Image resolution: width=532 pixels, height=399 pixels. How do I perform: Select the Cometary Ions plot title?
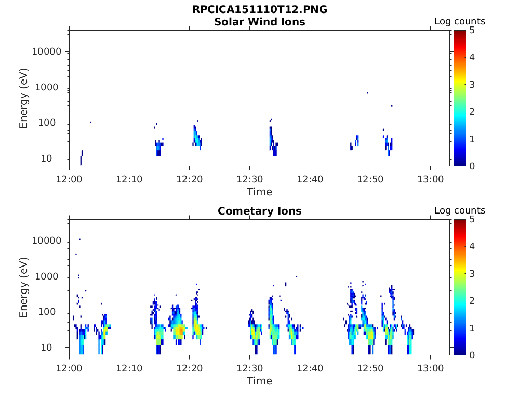pyautogui.click(x=260, y=211)
